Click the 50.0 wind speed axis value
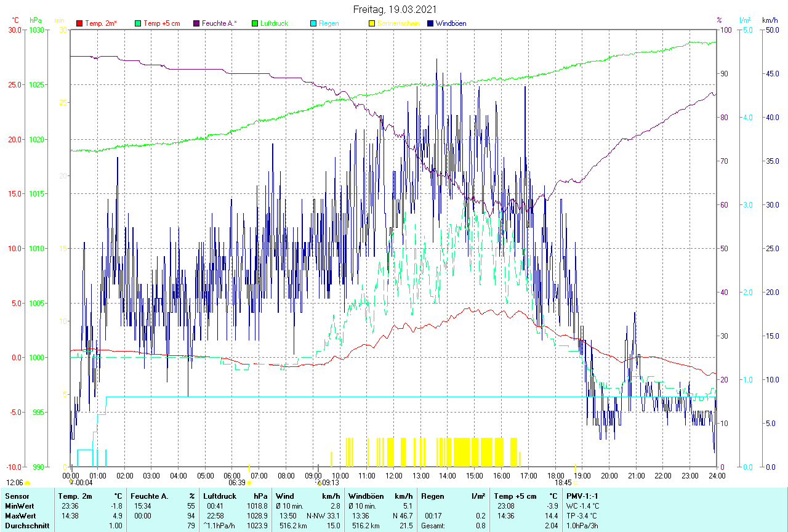 771,30
